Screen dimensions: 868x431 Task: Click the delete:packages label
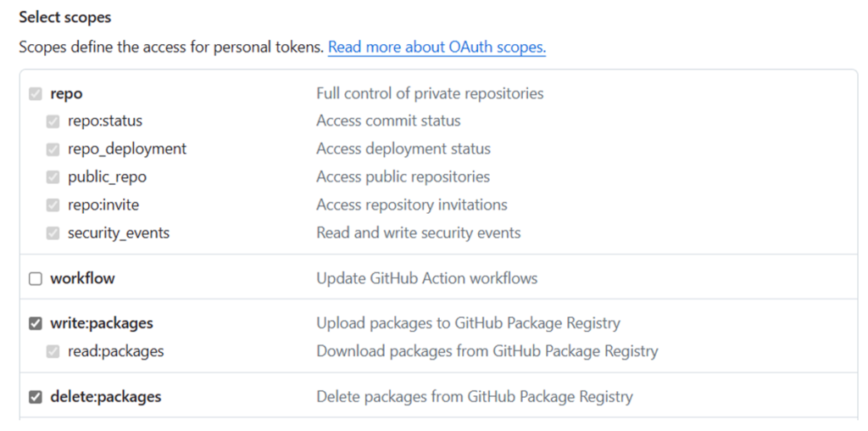pos(106,397)
